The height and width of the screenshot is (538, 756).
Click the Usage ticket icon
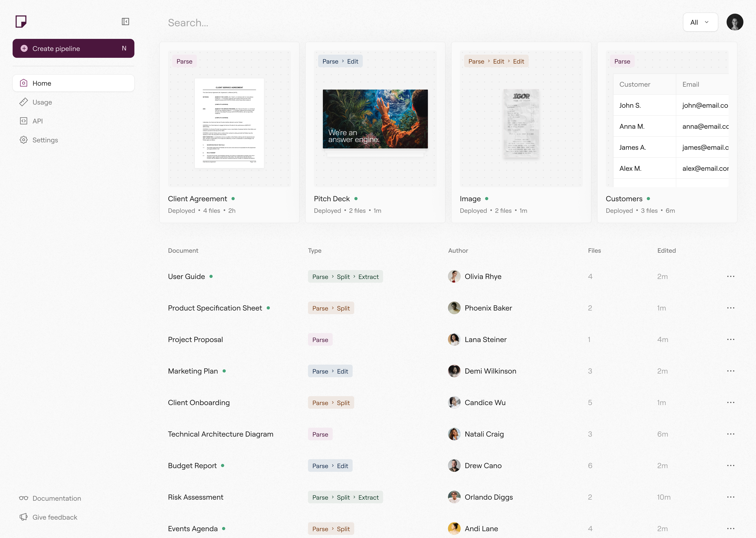pyautogui.click(x=24, y=102)
